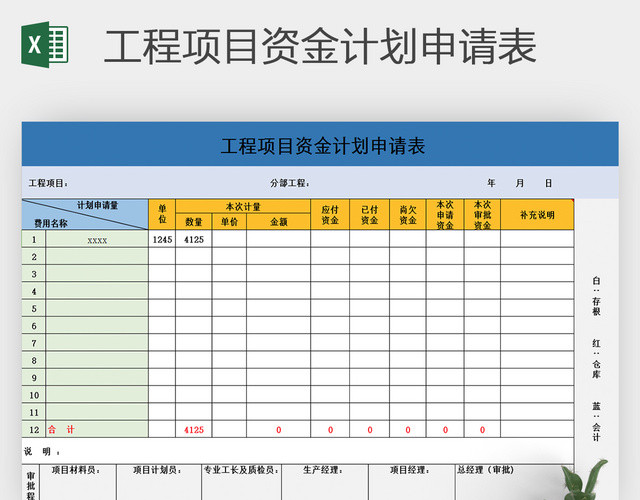Viewport: 640px width, 500px height.
Task: Select the 费用名称 header text
Action: coord(51,223)
